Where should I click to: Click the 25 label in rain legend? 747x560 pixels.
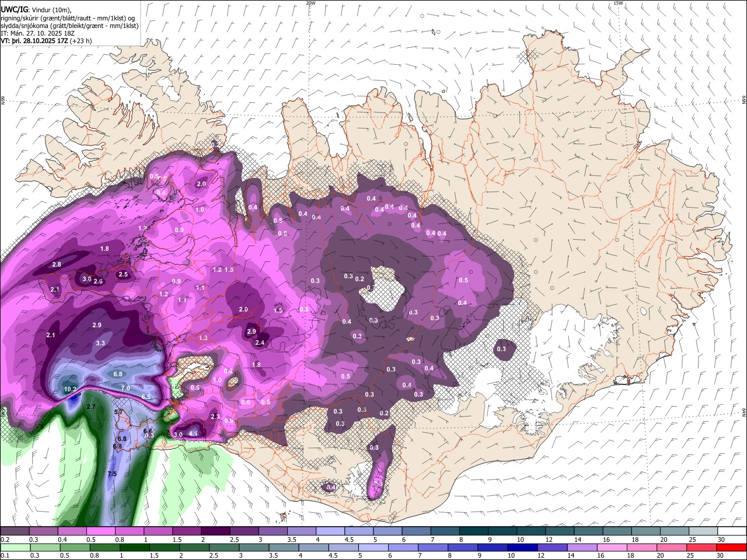click(x=692, y=556)
